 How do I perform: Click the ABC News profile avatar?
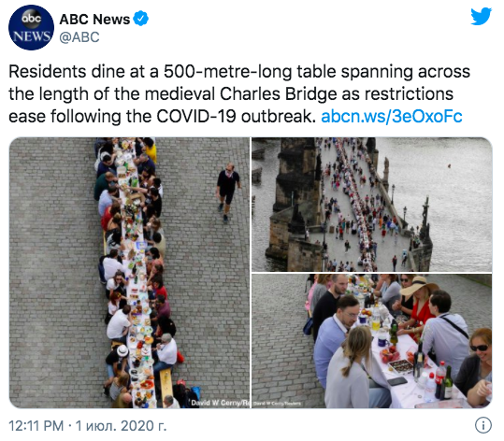click(x=31, y=27)
